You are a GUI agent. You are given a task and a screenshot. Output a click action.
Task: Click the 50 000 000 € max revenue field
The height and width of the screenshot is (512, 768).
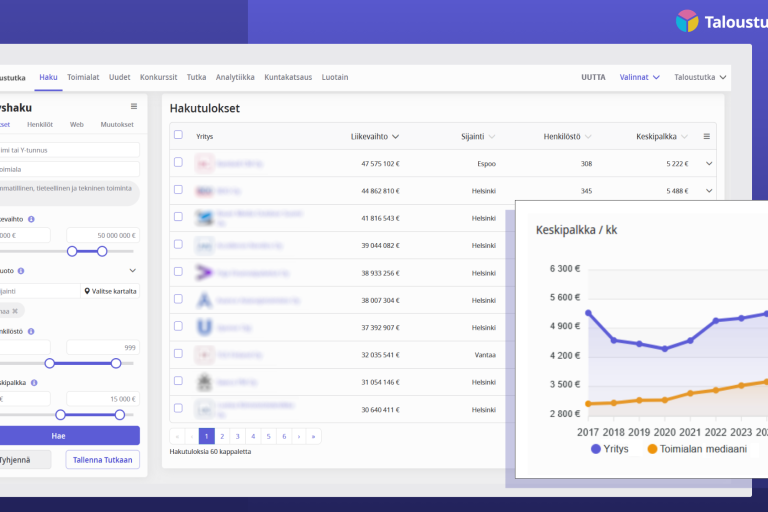[103, 235]
